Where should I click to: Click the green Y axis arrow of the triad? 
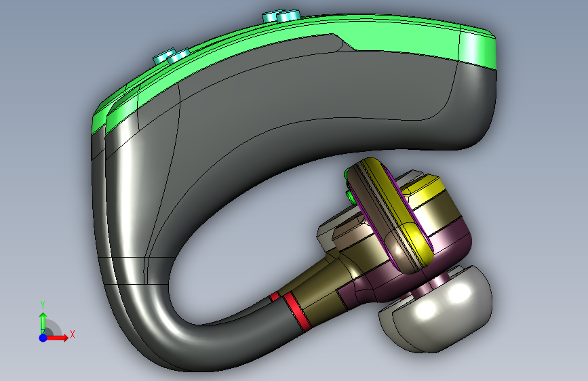tap(43, 322)
